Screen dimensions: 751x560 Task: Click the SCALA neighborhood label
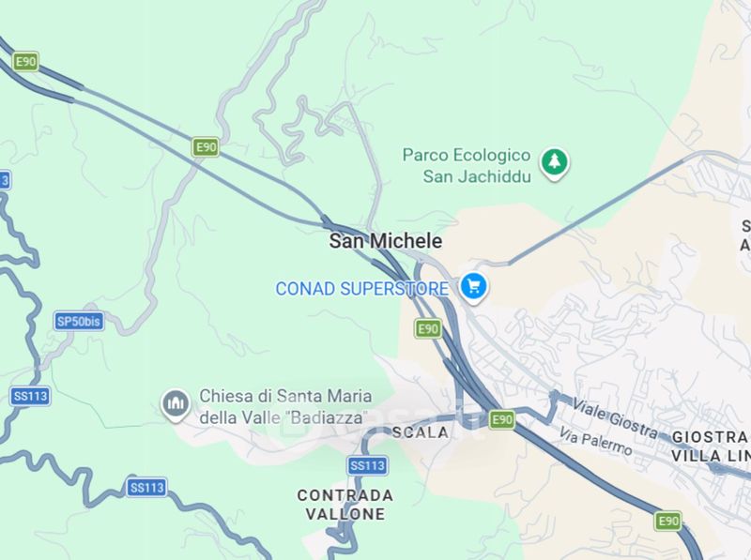(x=421, y=432)
